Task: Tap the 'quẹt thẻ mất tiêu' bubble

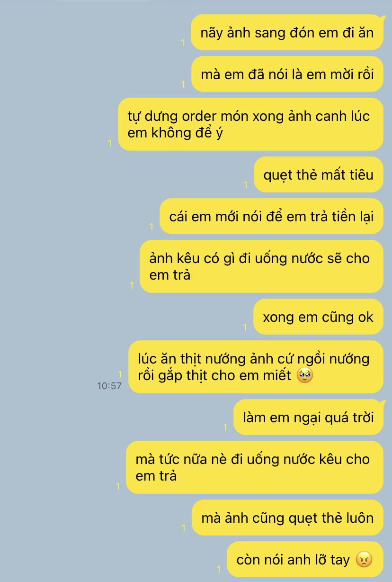Action: tap(319, 174)
